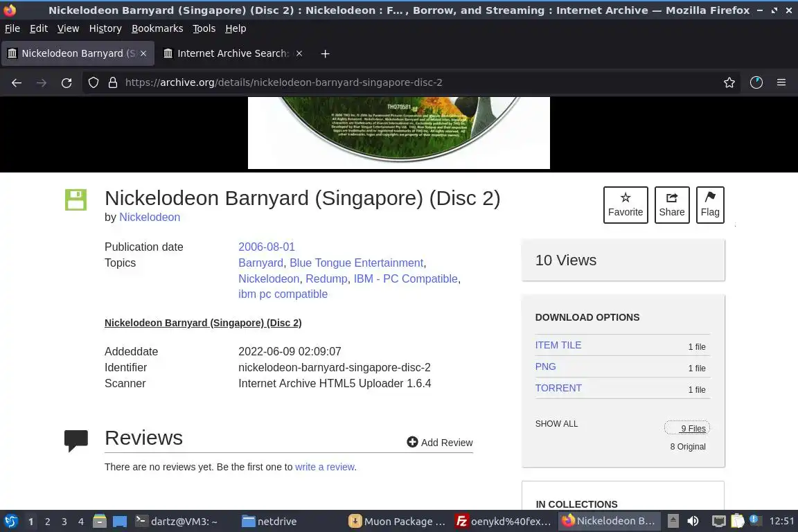Click the forward navigation arrow
This screenshot has width=798, height=532.
42,82
